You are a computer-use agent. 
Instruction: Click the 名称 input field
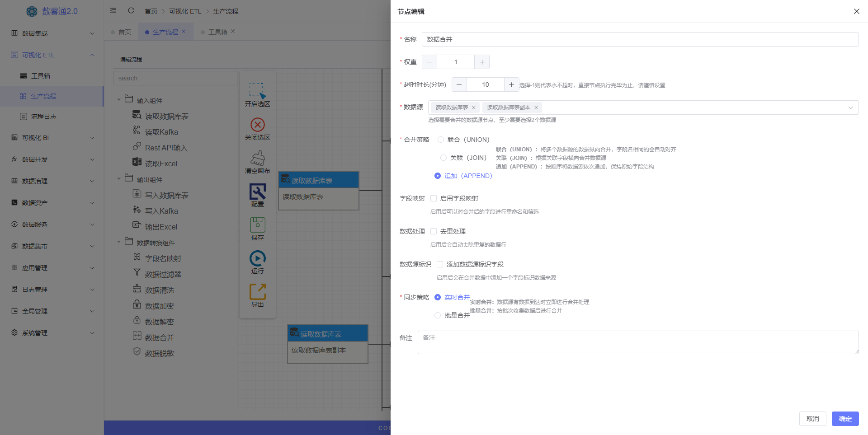640,39
